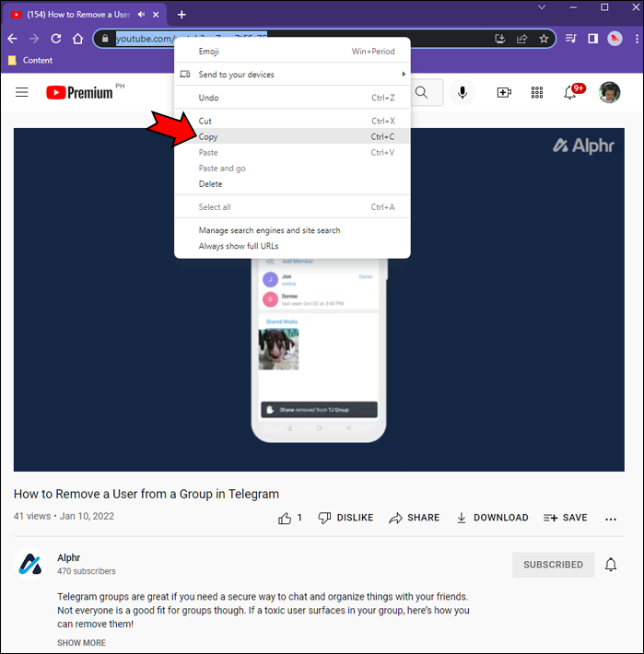Select Undo in the context menu

[292, 98]
